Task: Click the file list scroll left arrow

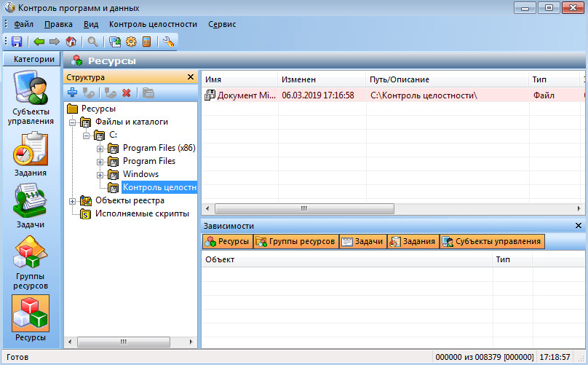Action: tap(207, 208)
